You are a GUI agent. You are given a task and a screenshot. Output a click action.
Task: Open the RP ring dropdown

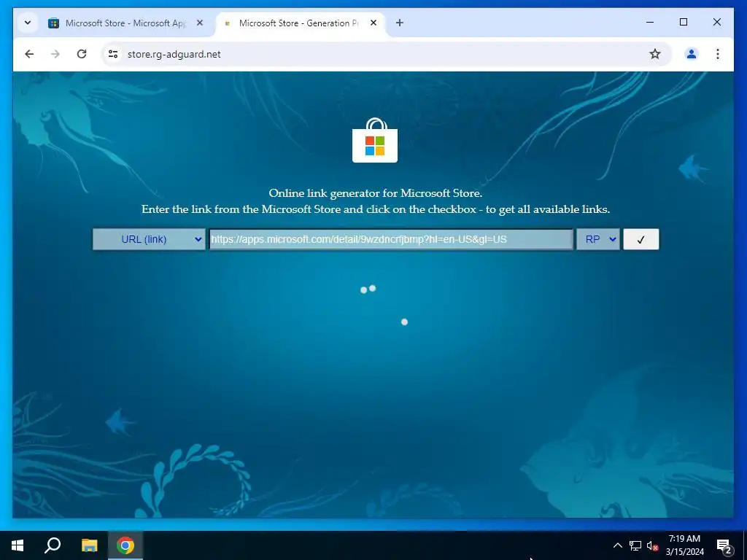pos(598,239)
